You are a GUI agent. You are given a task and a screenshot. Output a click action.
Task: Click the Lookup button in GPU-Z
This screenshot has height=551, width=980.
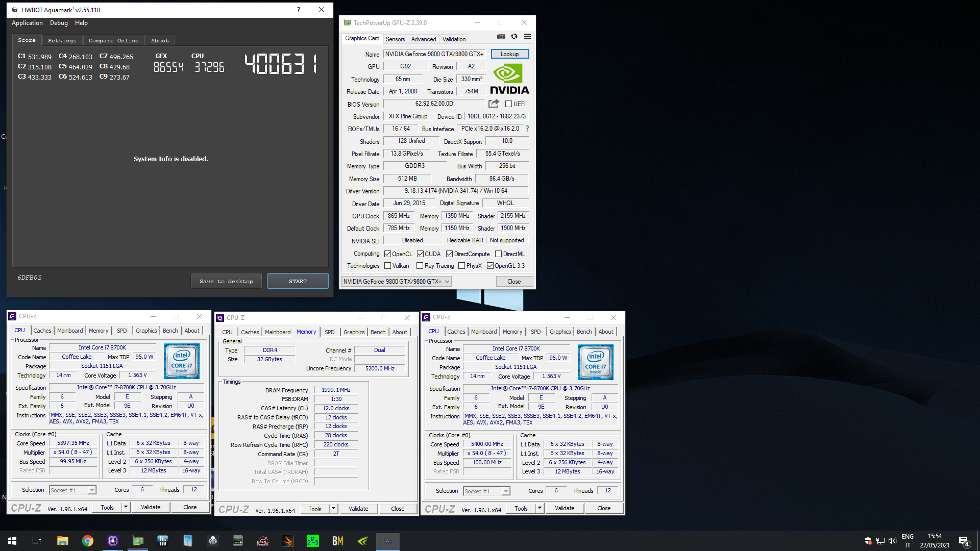point(509,54)
